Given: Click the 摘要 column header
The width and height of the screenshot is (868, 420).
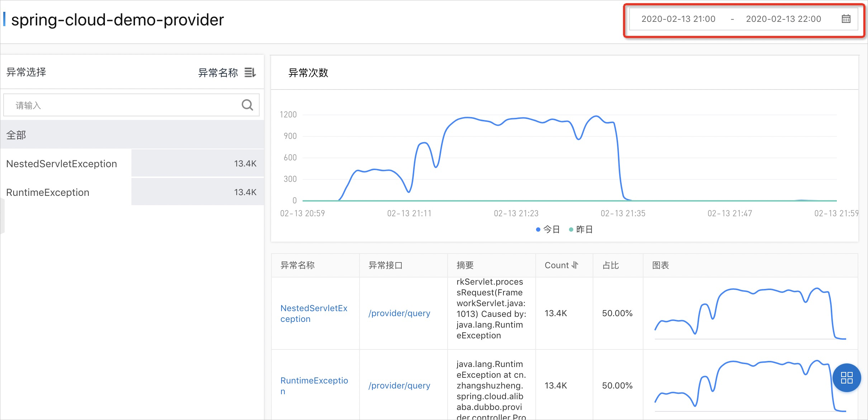Looking at the screenshot, I should tap(465, 265).
